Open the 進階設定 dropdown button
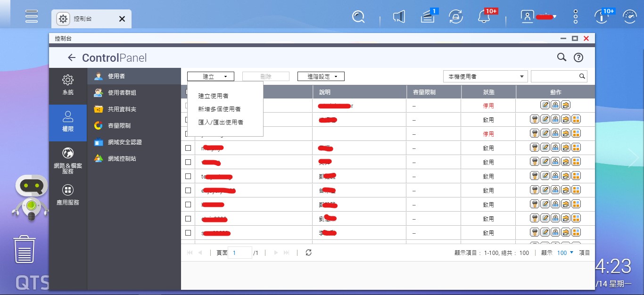Image resolution: width=644 pixels, height=295 pixels. [x=321, y=76]
